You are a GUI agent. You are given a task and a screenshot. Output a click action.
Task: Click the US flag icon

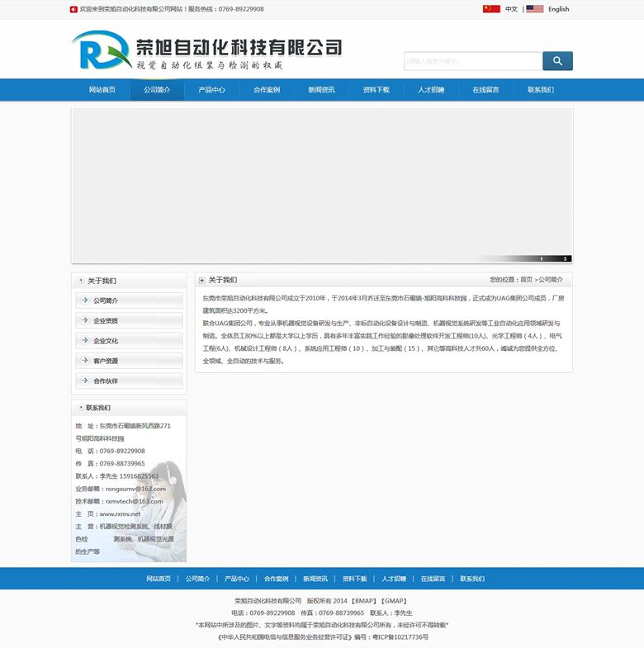tap(534, 9)
